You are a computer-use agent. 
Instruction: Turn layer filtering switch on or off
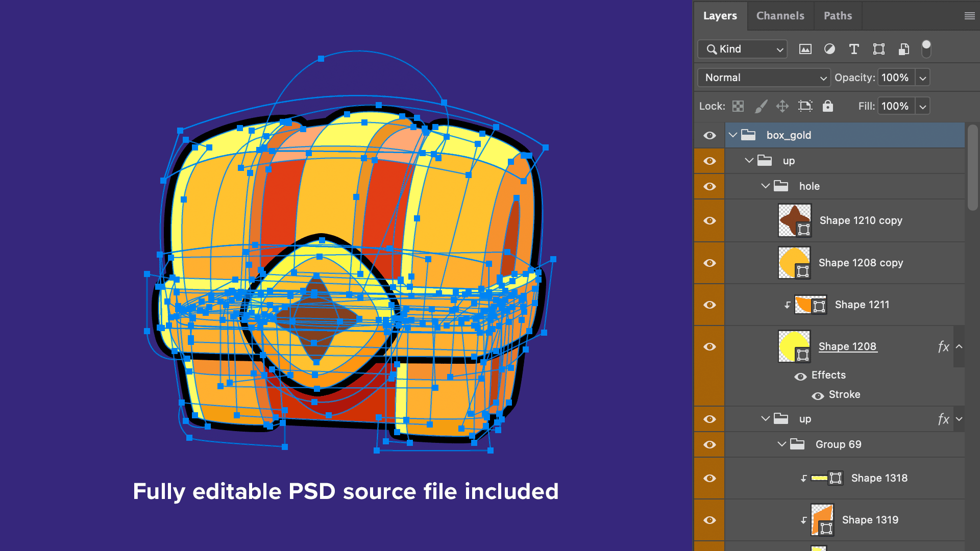click(x=926, y=49)
